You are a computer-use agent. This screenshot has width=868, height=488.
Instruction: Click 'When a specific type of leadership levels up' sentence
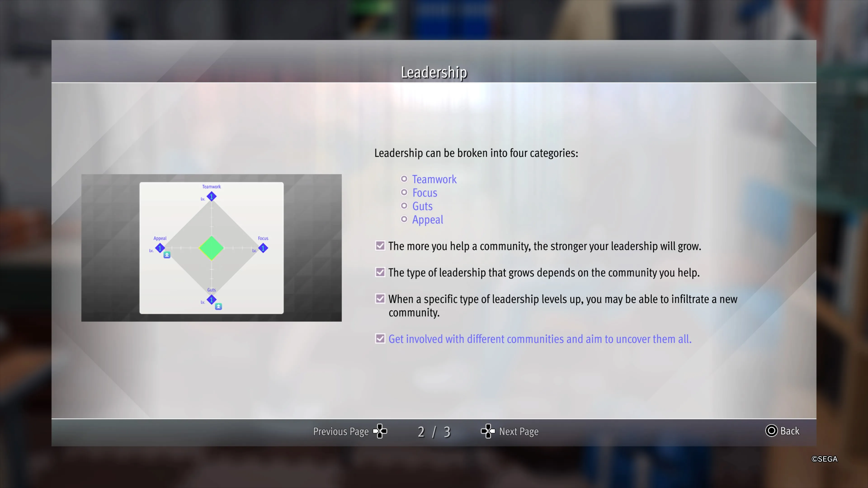(563, 306)
